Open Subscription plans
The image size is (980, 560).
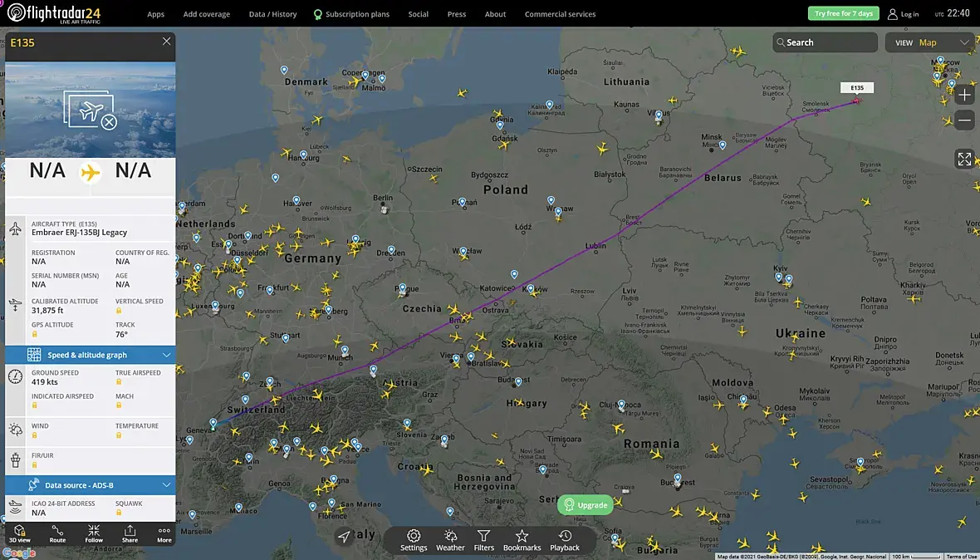point(351,14)
